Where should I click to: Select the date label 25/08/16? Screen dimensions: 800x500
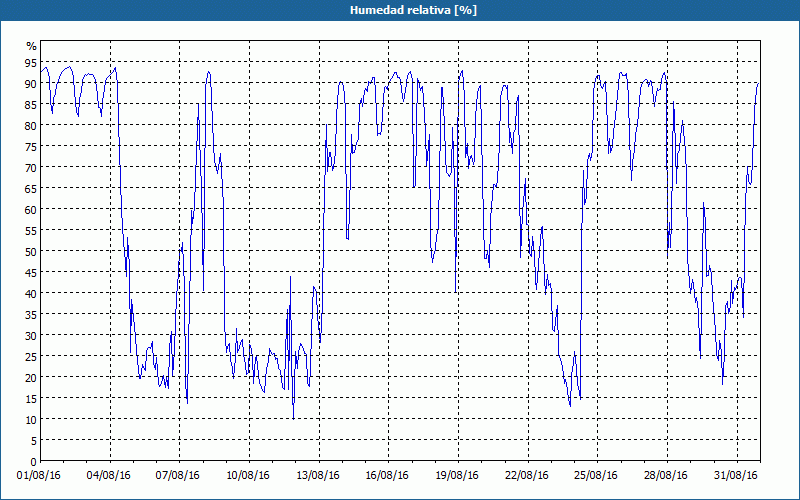coord(596,476)
